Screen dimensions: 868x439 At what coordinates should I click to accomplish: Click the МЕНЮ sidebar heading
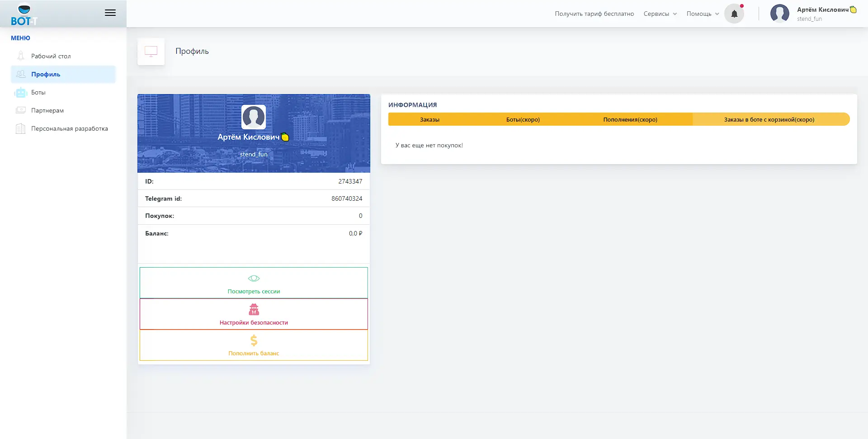click(x=20, y=38)
